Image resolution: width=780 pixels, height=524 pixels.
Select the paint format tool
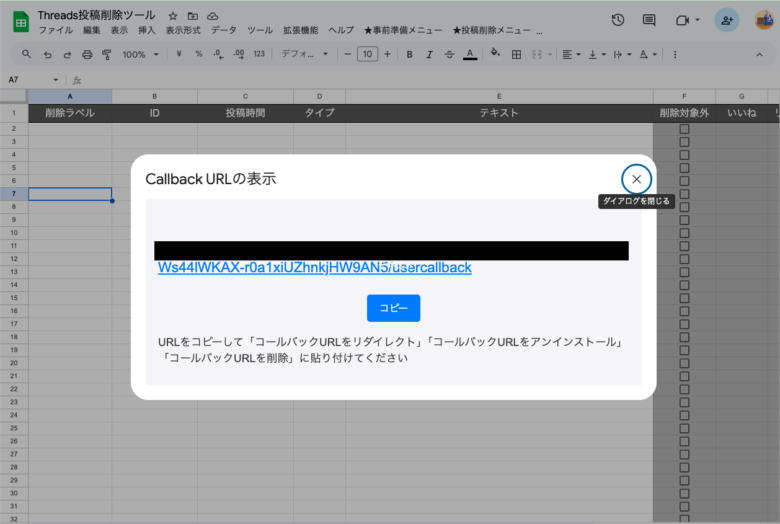click(106, 54)
